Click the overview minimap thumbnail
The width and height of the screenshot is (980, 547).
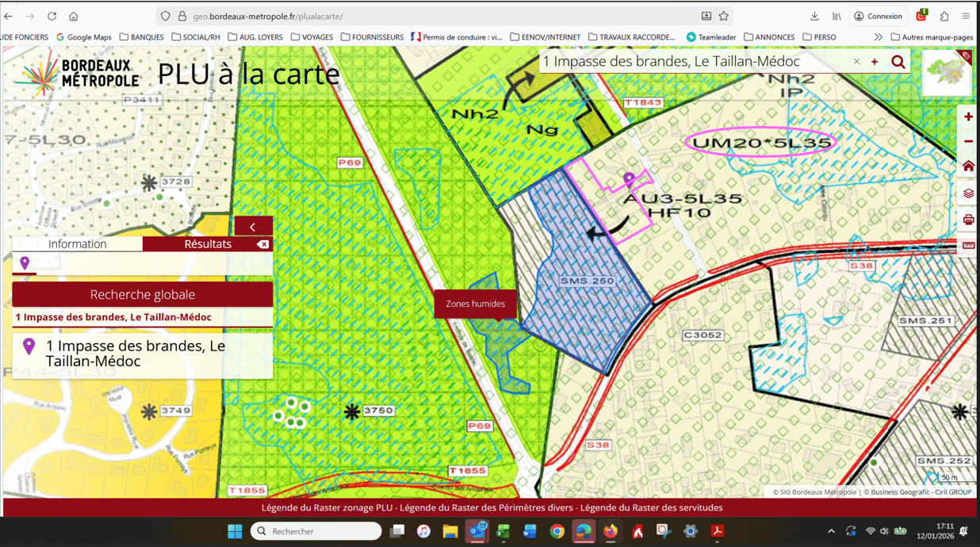tap(947, 74)
